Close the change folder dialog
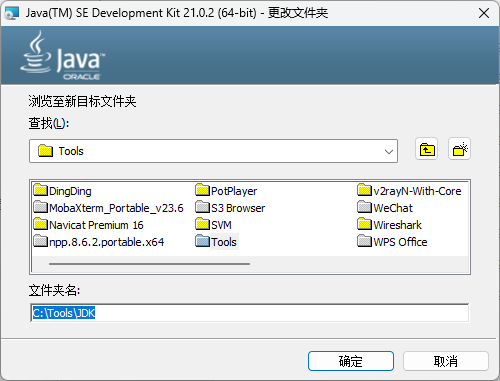The width and height of the screenshot is (500, 381). click(484, 13)
